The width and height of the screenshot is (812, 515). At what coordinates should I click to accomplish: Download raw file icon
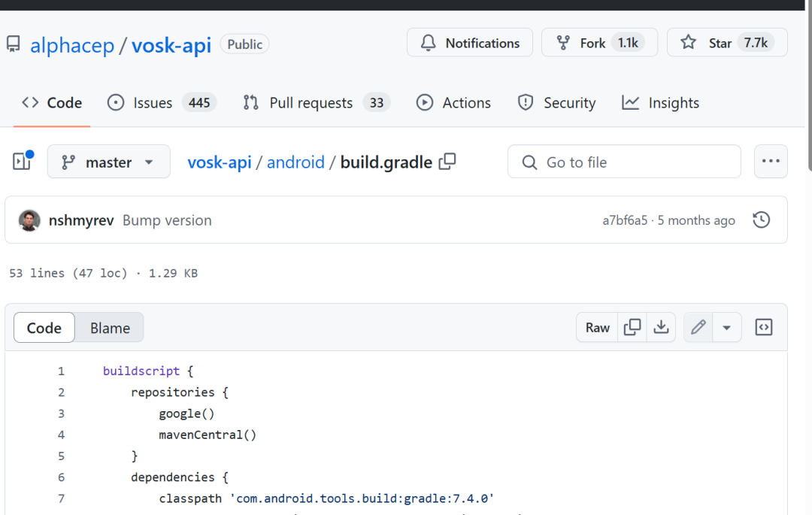[x=661, y=327]
